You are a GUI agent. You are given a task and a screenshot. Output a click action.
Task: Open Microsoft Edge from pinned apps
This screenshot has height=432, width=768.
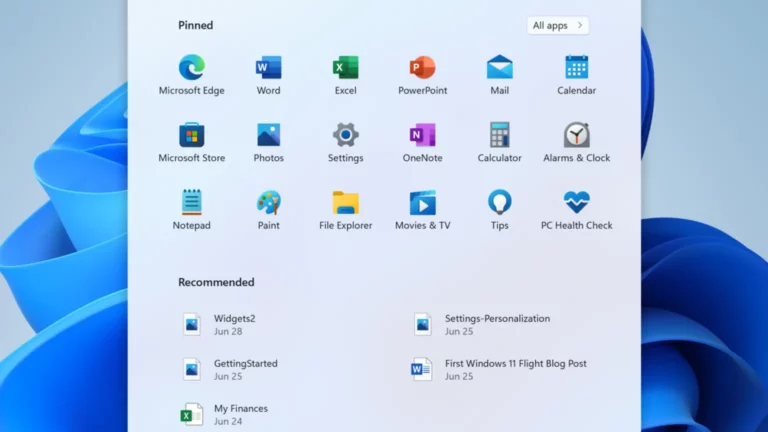[192, 74]
